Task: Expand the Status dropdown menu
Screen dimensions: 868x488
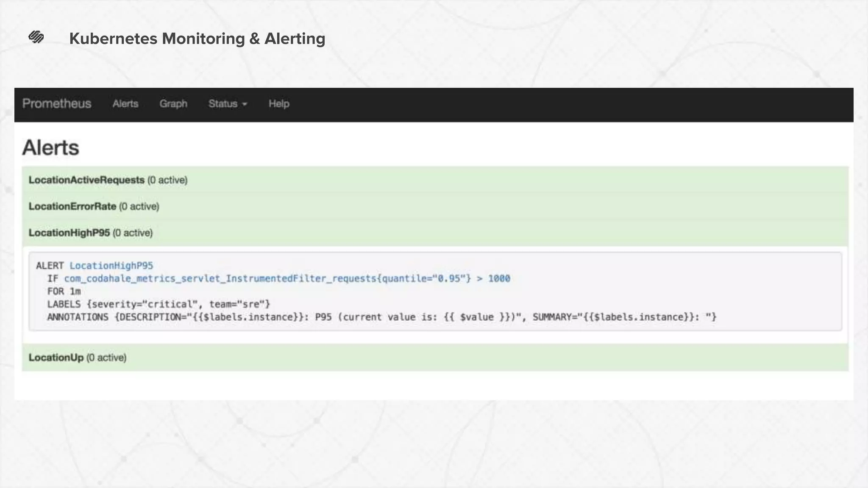Action: point(223,104)
